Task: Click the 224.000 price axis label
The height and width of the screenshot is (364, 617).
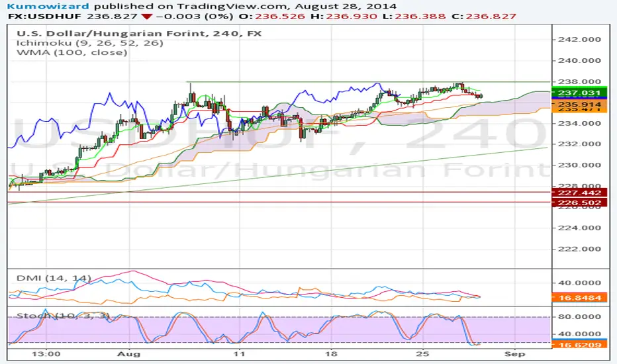Action: (580, 228)
